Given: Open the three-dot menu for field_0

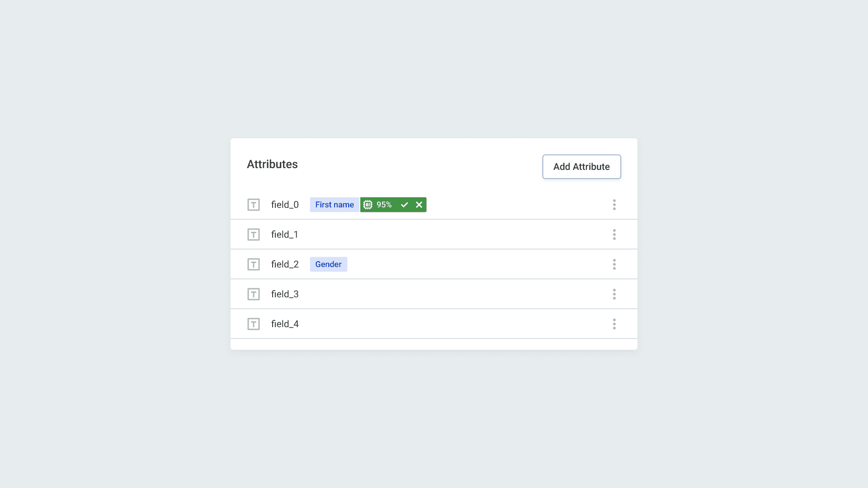Looking at the screenshot, I should pos(614,205).
